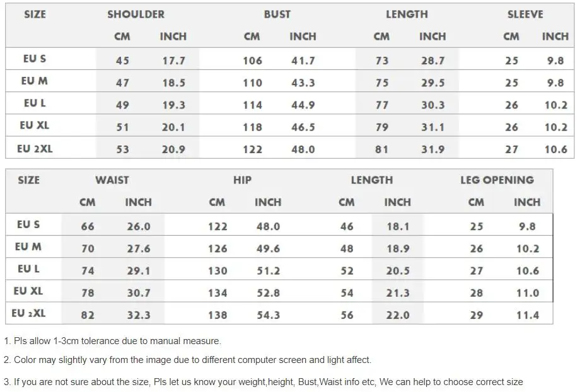
Task: Click the BUST column header
Action: coord(277,14)
